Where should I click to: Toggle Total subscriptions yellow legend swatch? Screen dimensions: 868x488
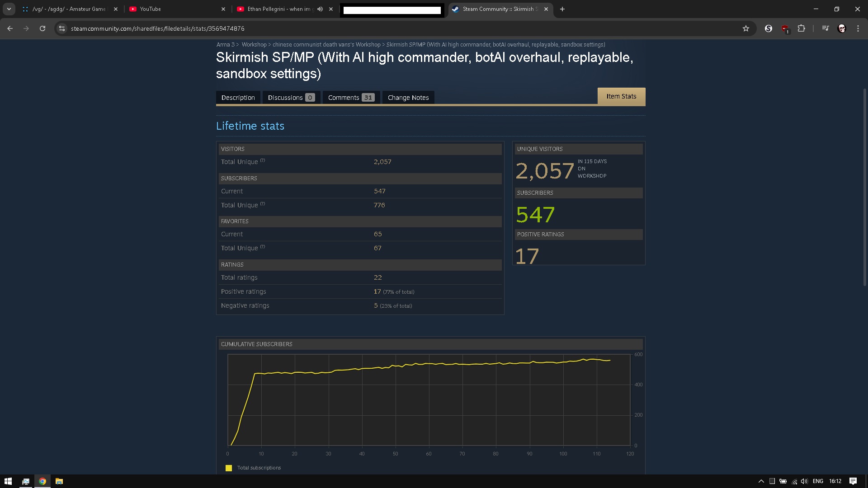(x=229, y=468)
